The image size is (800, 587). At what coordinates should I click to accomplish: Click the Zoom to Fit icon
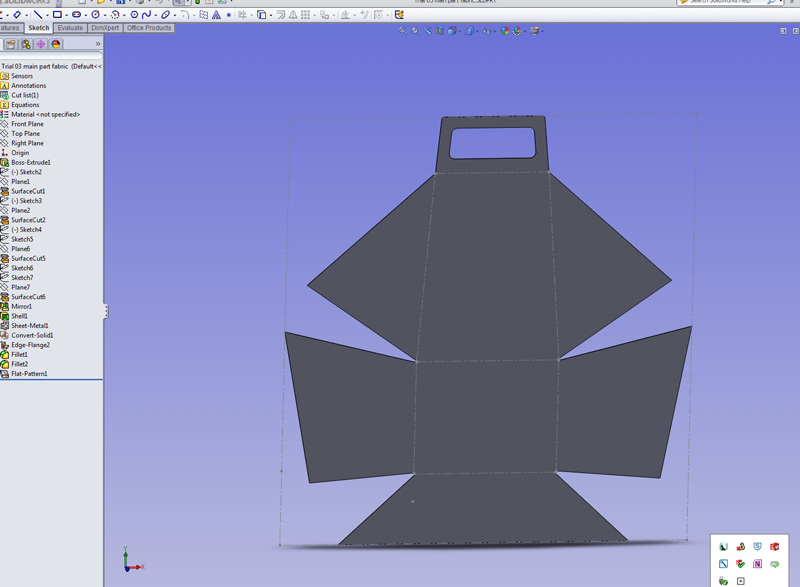coord(403,31)
